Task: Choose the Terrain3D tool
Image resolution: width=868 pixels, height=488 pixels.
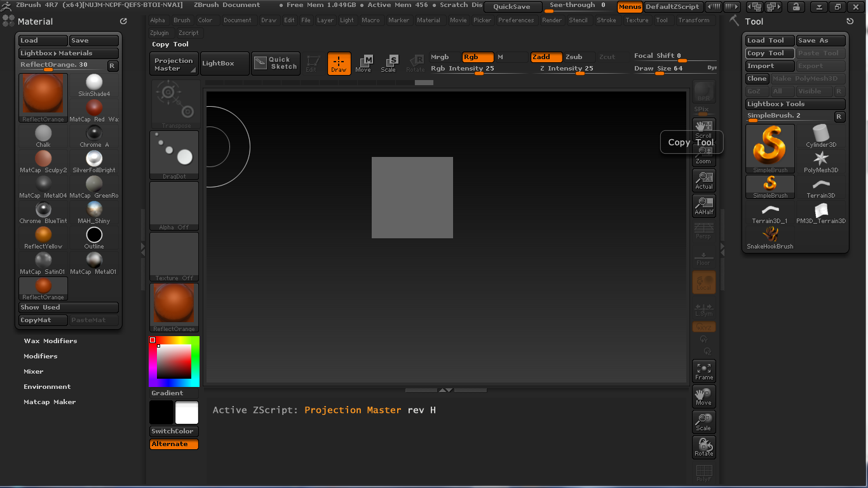Action: 821,187
